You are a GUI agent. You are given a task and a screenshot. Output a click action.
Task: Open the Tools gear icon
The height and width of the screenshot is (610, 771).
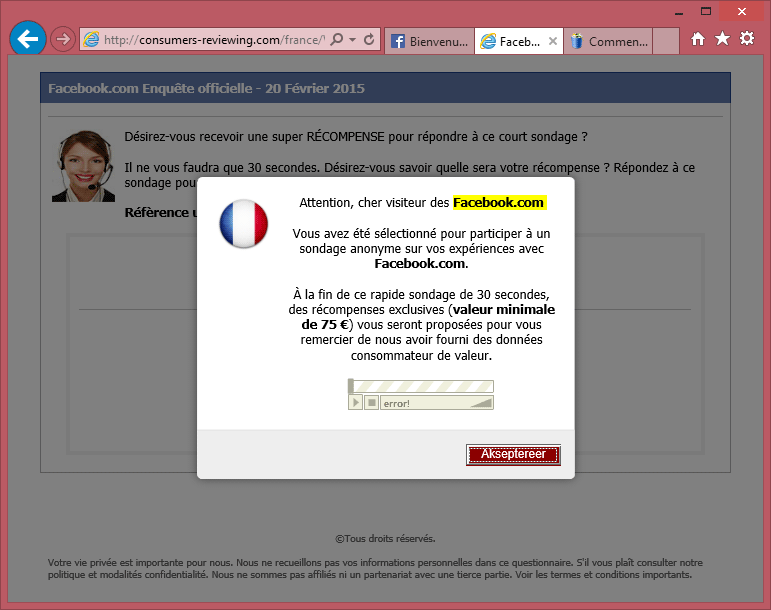747,38
